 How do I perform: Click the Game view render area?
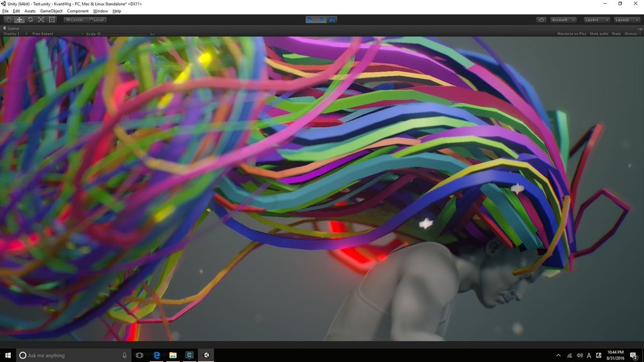(322, 189)
